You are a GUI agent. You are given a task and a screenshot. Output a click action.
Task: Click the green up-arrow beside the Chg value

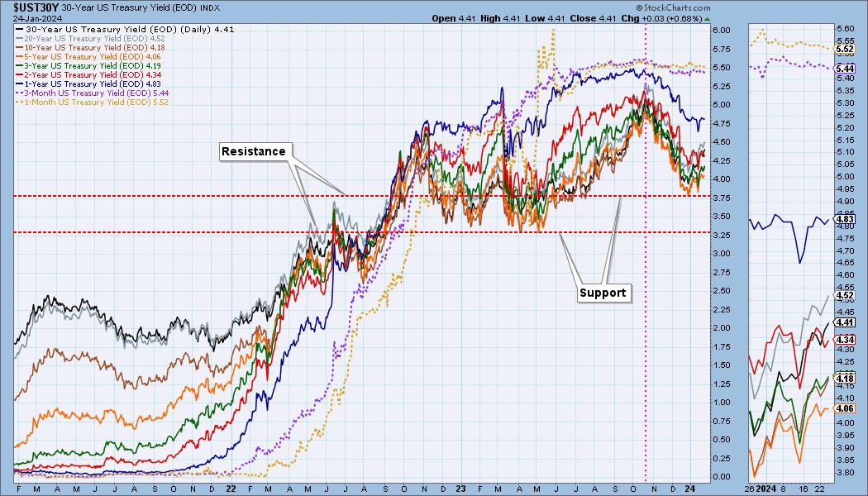pyautogui.click(x=707, y=19)
